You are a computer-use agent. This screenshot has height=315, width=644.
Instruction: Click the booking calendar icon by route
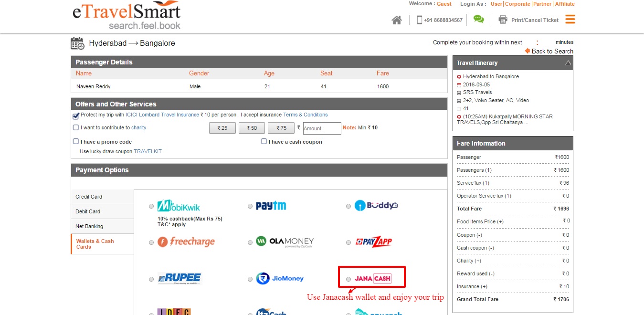click(x=77, y=43)
